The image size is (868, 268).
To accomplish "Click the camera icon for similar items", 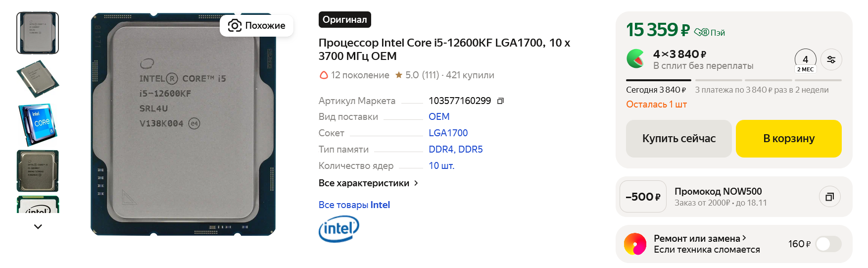I will tap(235, 26).
